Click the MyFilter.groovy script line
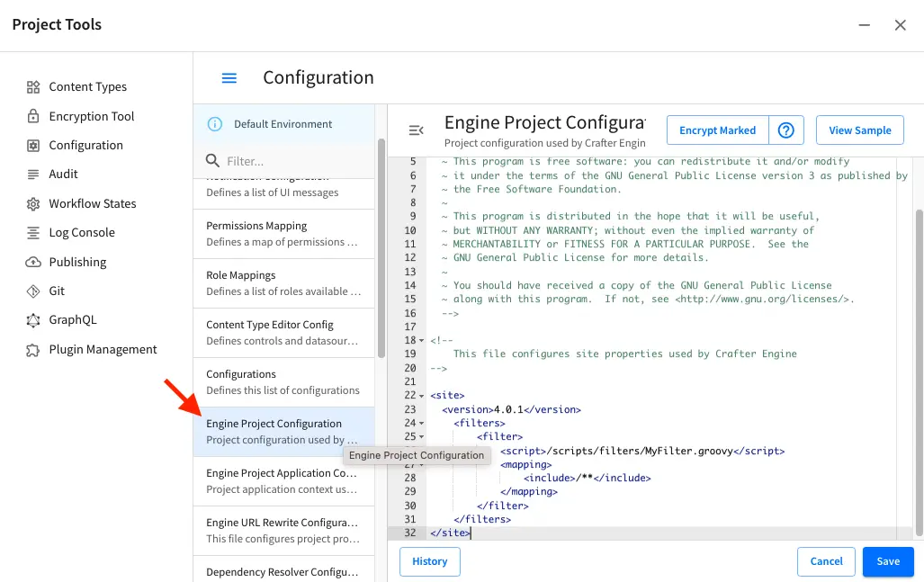Screen dimensions: 924x582 pyautogui.click(x=642, y=451)
